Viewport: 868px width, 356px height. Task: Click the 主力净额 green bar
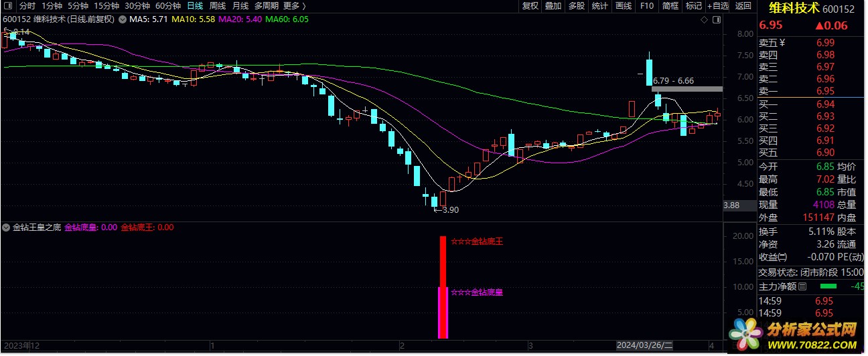pyautogui.click(x=828, y=286)
